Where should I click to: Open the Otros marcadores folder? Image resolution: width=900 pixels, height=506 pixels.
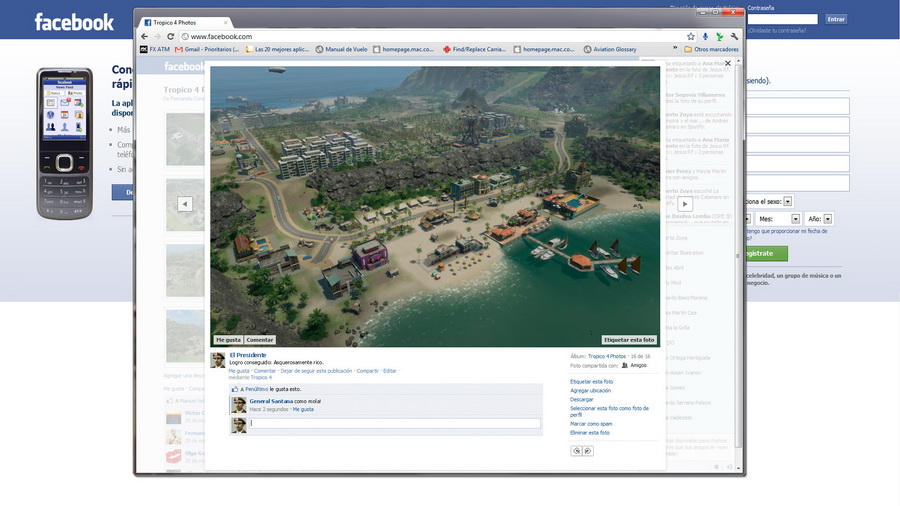tap(711, 49)
